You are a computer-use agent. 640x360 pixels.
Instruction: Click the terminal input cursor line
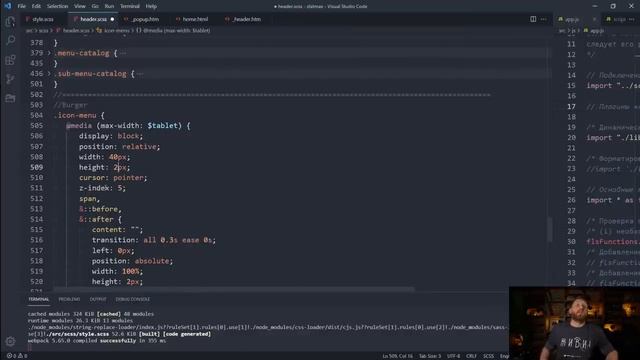click(29, 347)
